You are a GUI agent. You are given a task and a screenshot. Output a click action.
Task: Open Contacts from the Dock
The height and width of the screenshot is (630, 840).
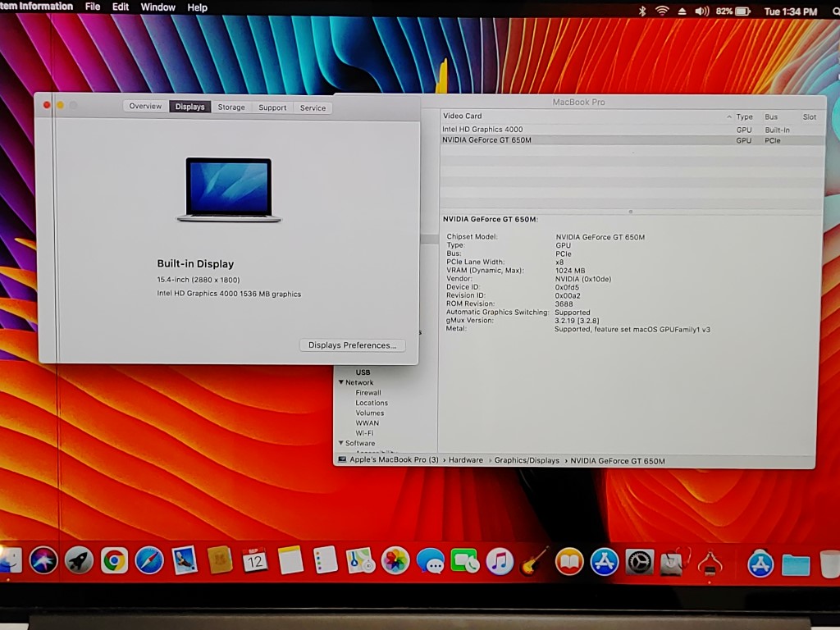click(x=220, y=560)
